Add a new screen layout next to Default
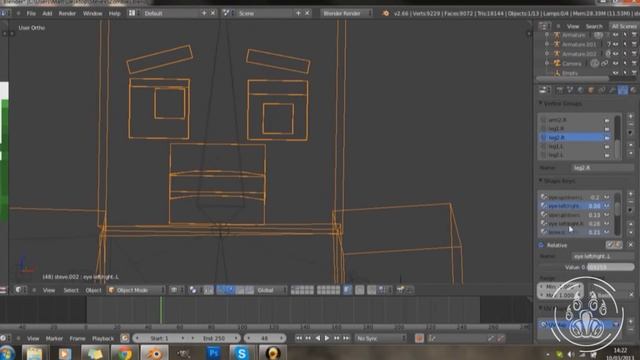 tap(204, 13)
